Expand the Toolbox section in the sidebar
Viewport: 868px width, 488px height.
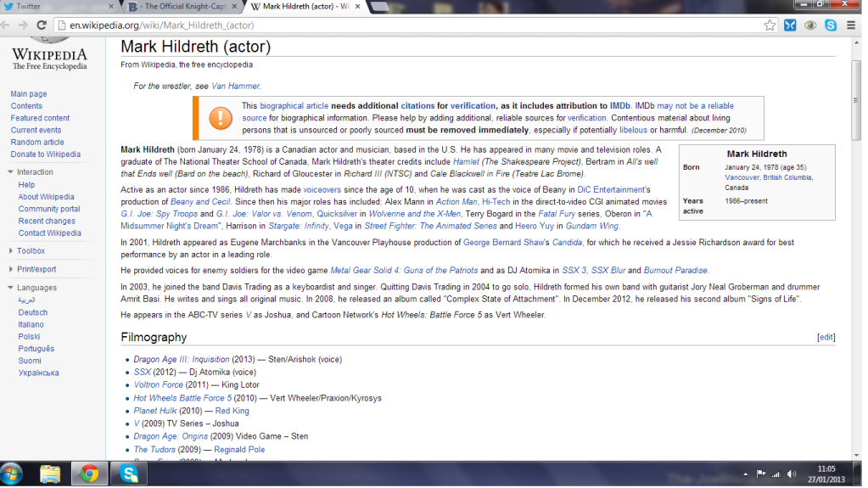(x=31, y=251)
